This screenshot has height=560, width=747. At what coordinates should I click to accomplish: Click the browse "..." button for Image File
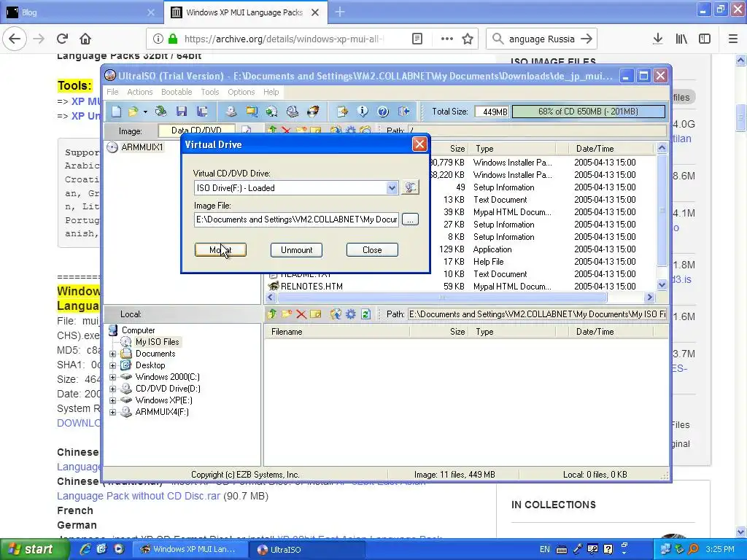point(410,219)
